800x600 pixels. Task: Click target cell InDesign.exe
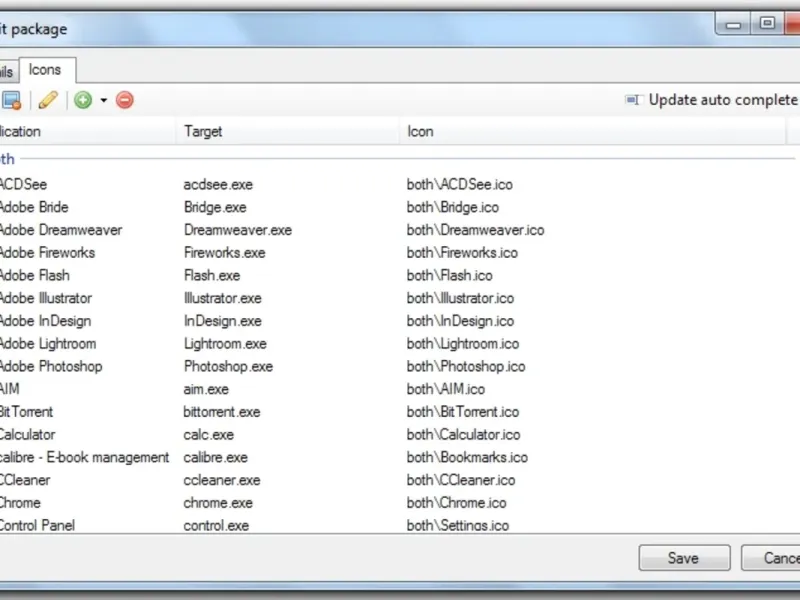point(223,321)
